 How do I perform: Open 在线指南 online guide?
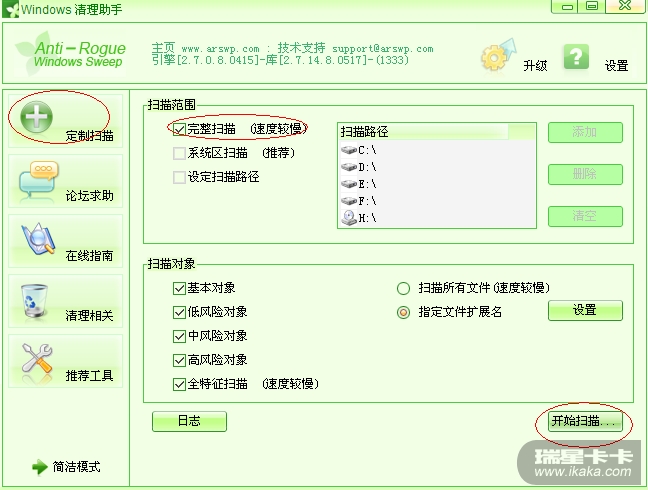tap(65, 241)
